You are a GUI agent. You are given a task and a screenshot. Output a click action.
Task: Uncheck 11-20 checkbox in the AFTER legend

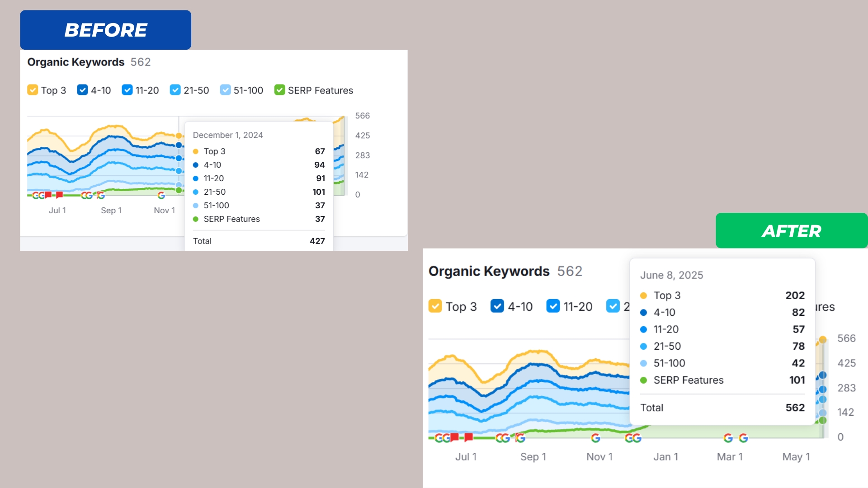(x=553, y=306)
